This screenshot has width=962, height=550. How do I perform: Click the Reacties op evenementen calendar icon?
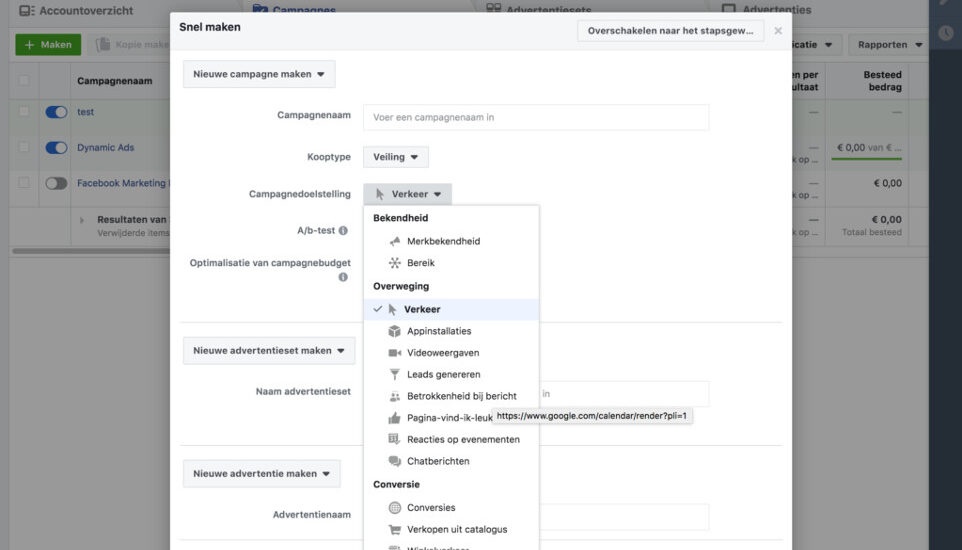click(394, 440)
